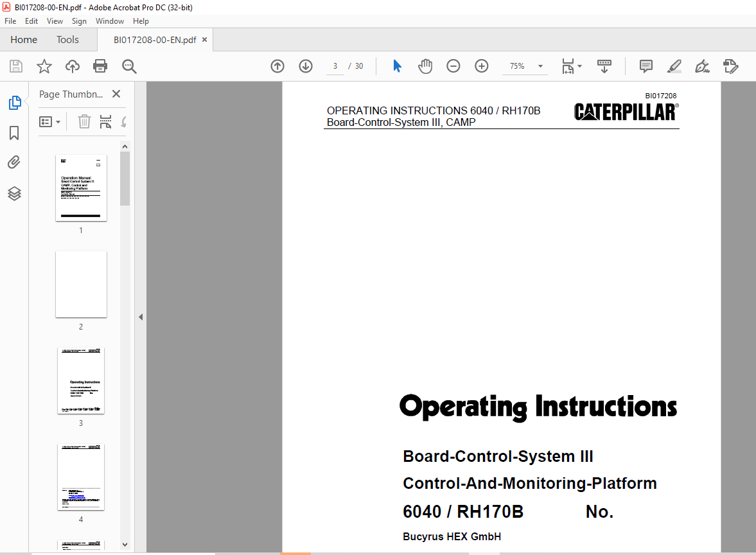
Task: Open the File menu
Action: point(10,21)
